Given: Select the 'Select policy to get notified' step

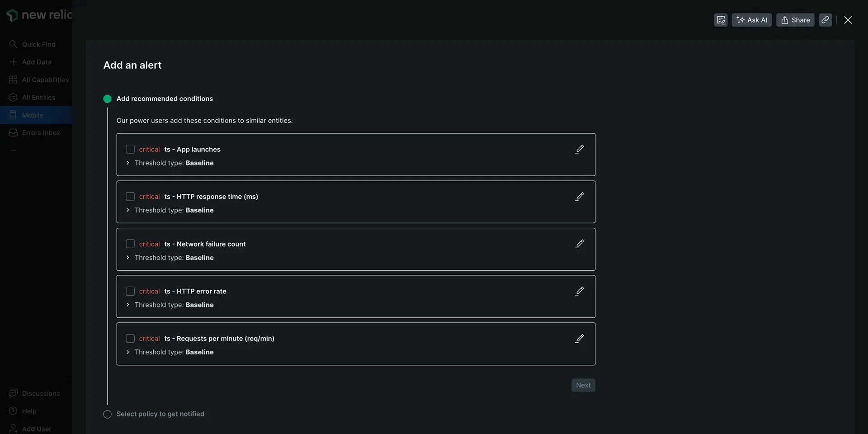Looking at the screenshot, I should point(160,414).
